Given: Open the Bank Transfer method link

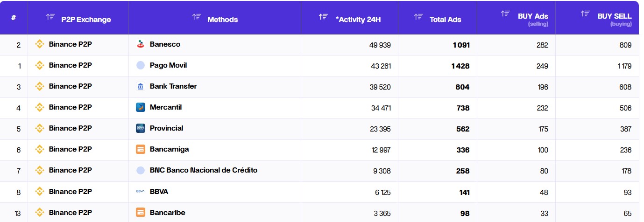Looking at the screenshot, I should pyautogui.click(x=173, y=86).
